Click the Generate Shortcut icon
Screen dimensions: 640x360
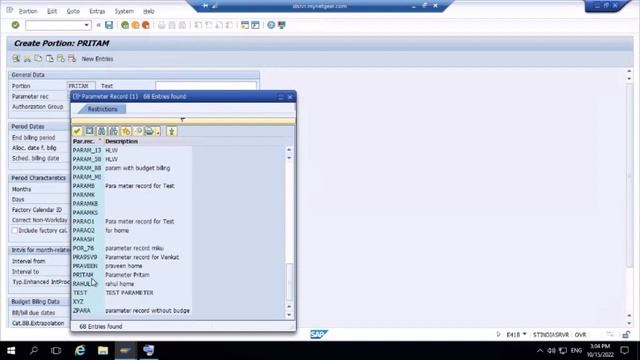256,25
